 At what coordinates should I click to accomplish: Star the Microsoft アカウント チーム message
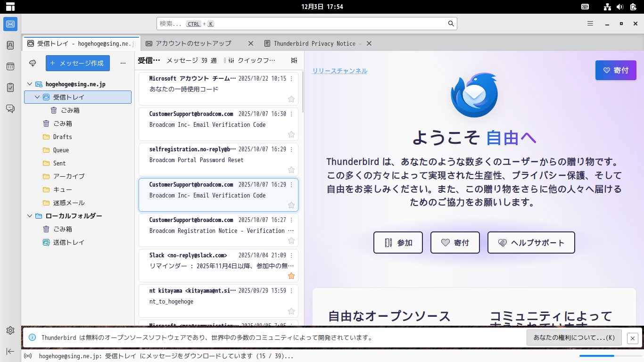click(x=291, y=99)
